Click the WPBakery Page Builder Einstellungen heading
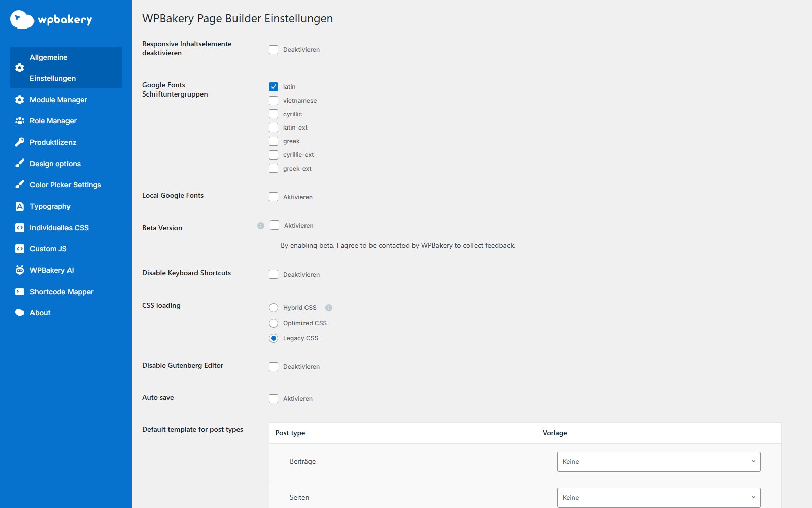 [238, 18]
